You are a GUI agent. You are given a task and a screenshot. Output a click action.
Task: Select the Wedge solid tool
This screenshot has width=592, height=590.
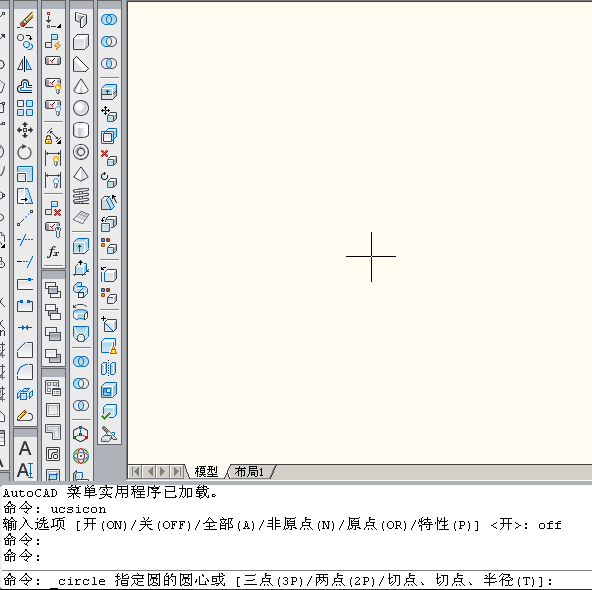(81, 64)
